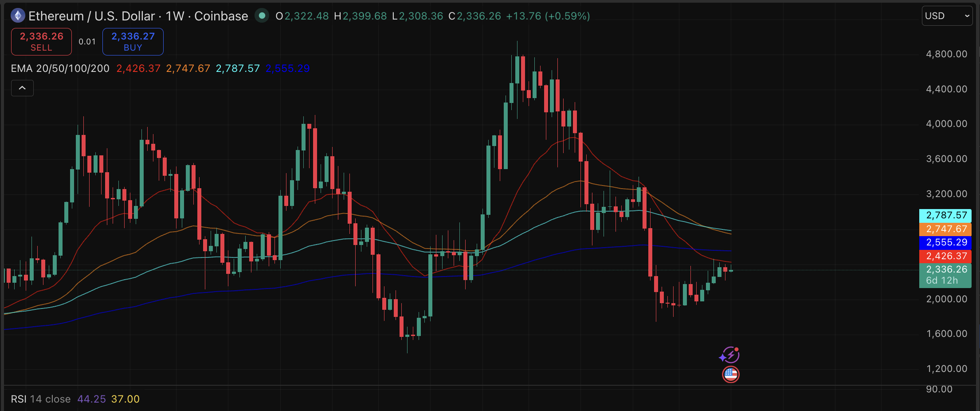
Task: Click the 2,747.67 orange EMA price label
Action: (x=945, y=229)
